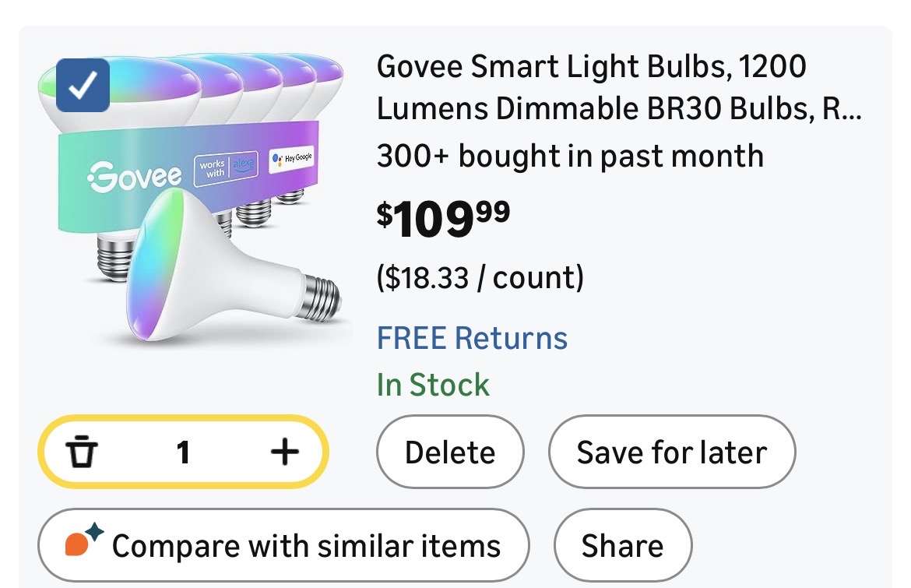Click the 300+ bought in past month text

(x=569, y=156)
